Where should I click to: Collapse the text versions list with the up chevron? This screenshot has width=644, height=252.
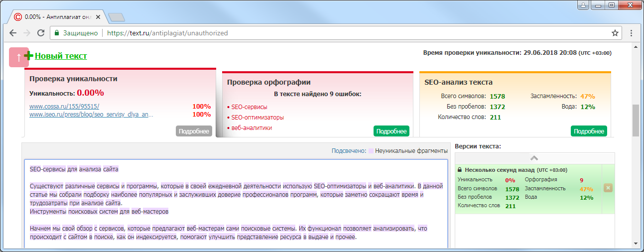tap(534, 158)
